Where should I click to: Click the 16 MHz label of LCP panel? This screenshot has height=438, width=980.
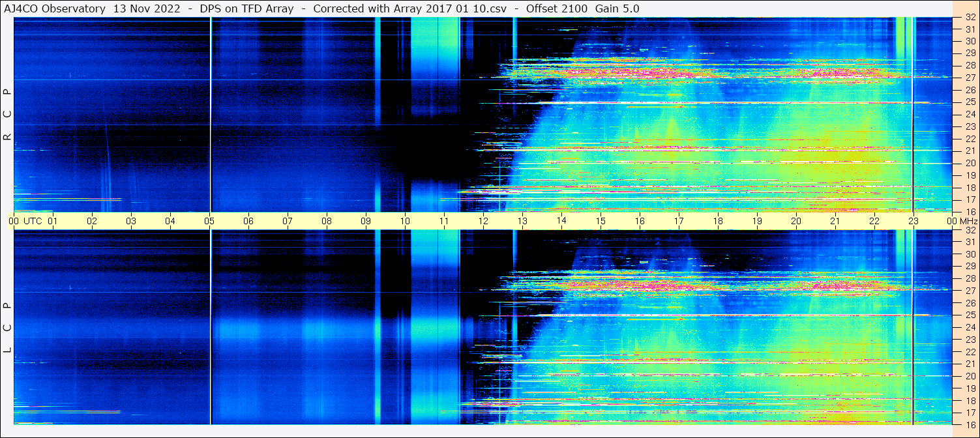point(969,424)
